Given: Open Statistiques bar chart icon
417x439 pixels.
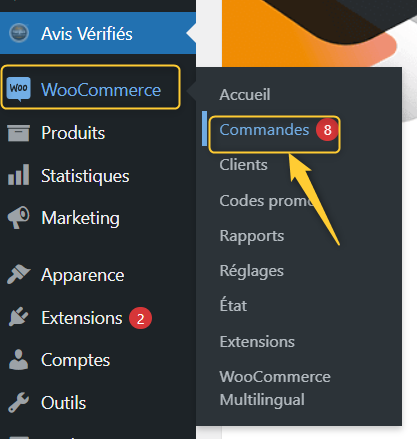Looking at the screenshot, I should click(x=19, y=175).
